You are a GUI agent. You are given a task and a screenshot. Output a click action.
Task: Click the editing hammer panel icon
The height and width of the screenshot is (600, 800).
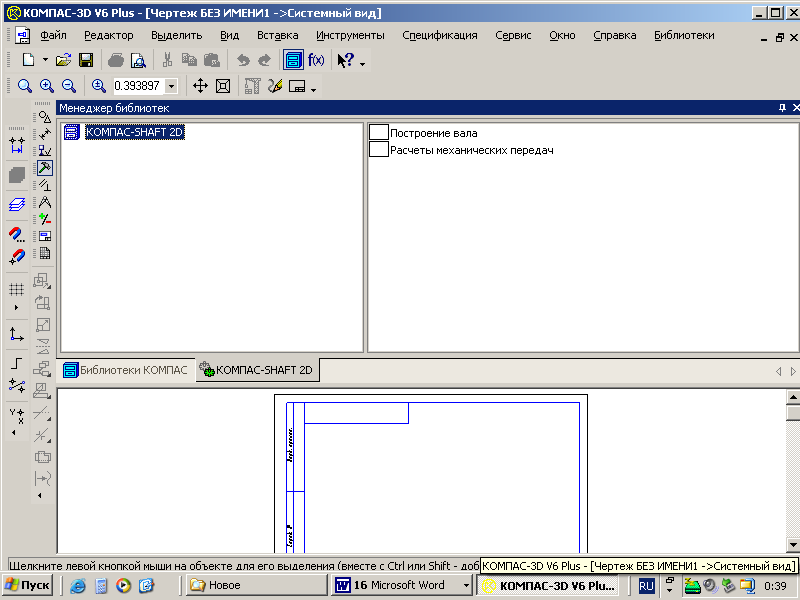45,168
